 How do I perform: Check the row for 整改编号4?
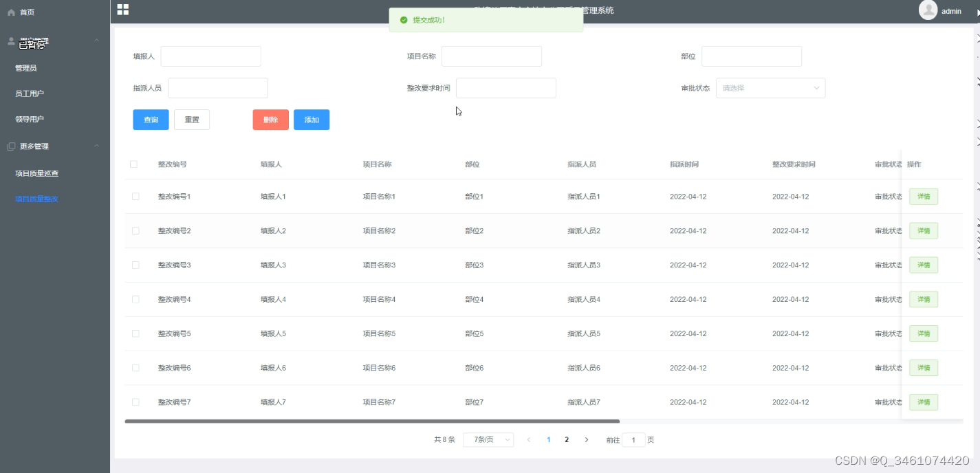tap(135, 300)
